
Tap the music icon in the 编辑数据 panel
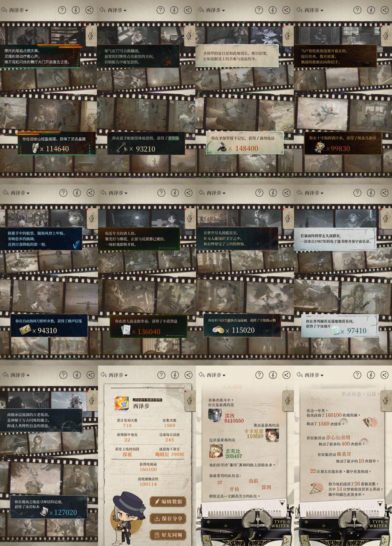coord(174,375)
